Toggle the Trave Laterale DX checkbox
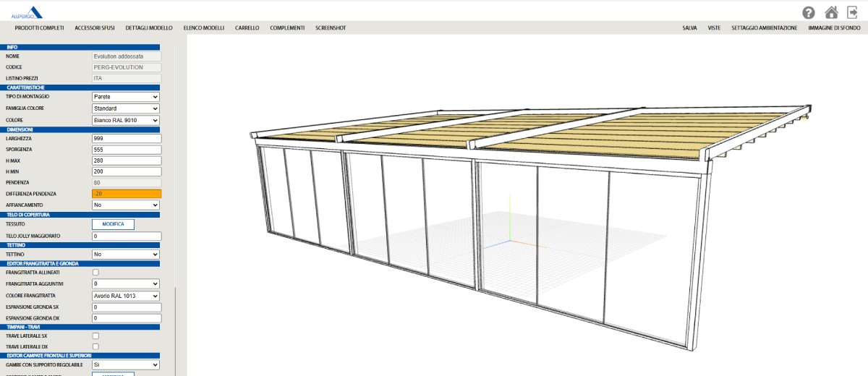 (x=95, y=347)
